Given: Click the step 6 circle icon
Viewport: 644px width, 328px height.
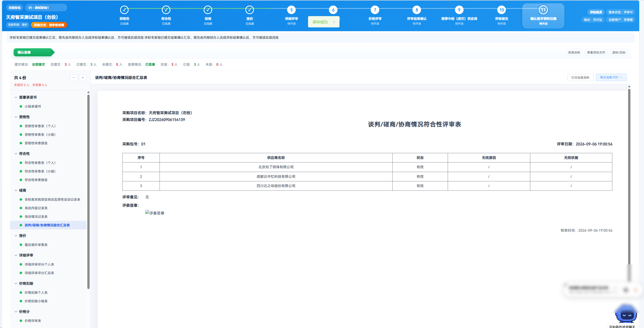Looking at the screenshot, I should tap(333, 10).
